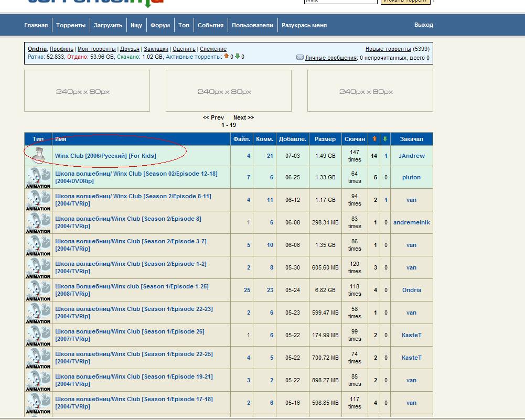Image resolution: width=525 pixels, height=420 pixels.
Task: Open the Торренты navigation item
Action: click(x=71, y=25)
